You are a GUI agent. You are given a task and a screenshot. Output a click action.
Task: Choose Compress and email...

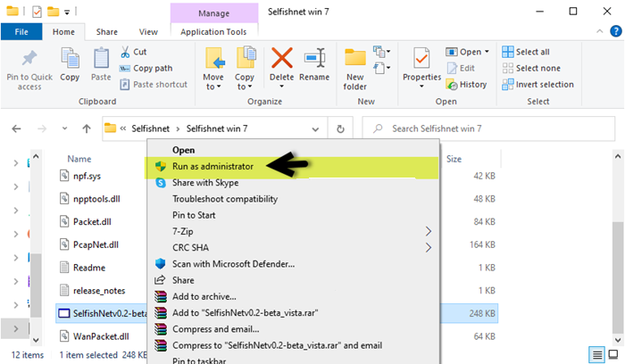pyautogui.click(x=293, y=329)
